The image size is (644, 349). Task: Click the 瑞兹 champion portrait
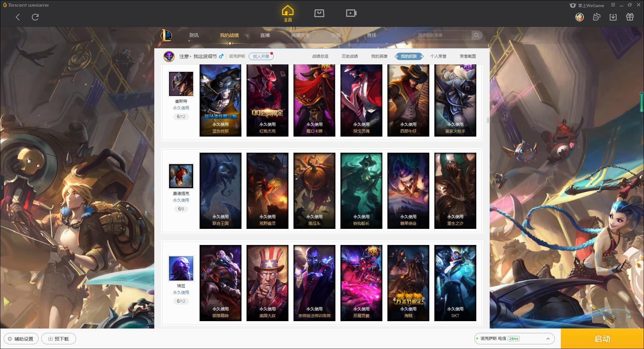(181, 268)
